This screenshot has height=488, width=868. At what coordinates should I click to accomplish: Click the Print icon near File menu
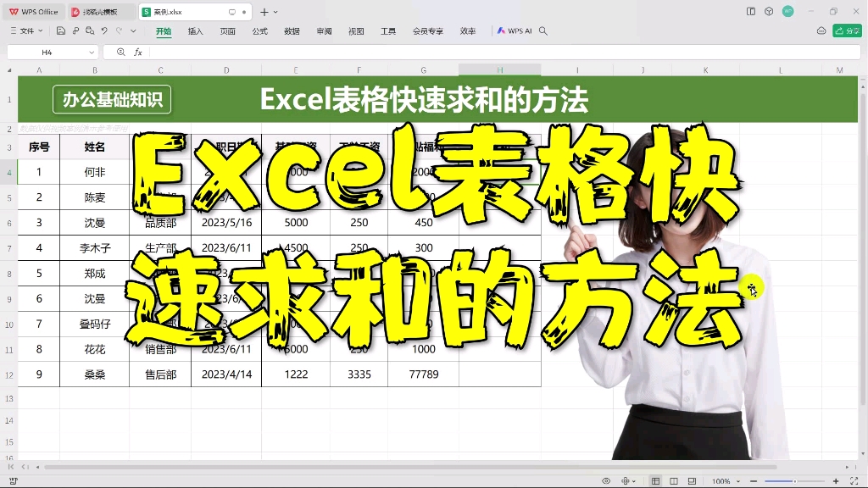point(75,30)
